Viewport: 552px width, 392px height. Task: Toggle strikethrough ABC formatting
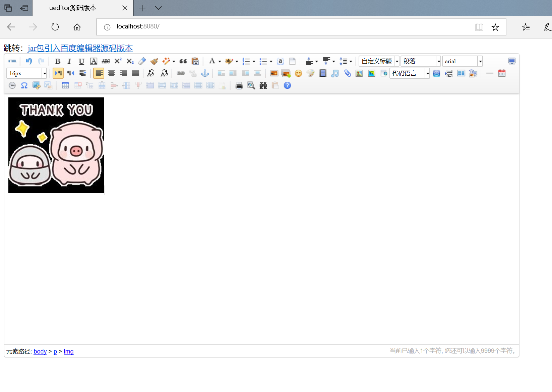[106, 61]
